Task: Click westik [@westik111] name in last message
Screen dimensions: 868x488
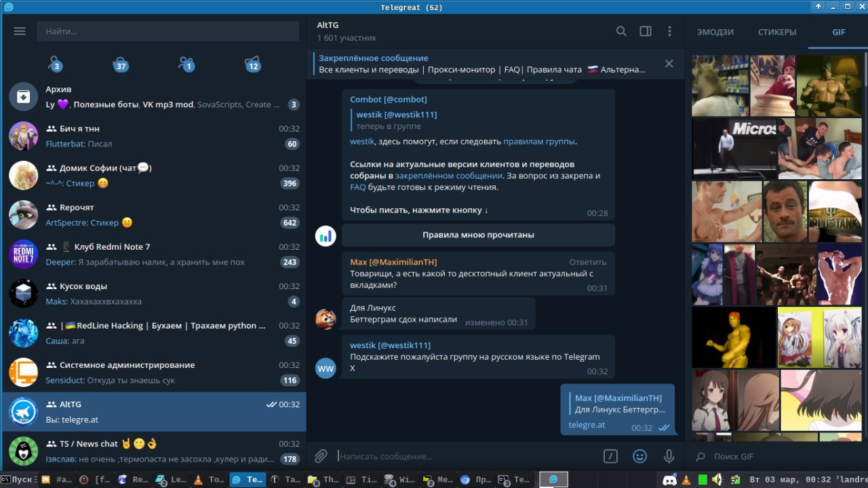Action: (390, 345)
